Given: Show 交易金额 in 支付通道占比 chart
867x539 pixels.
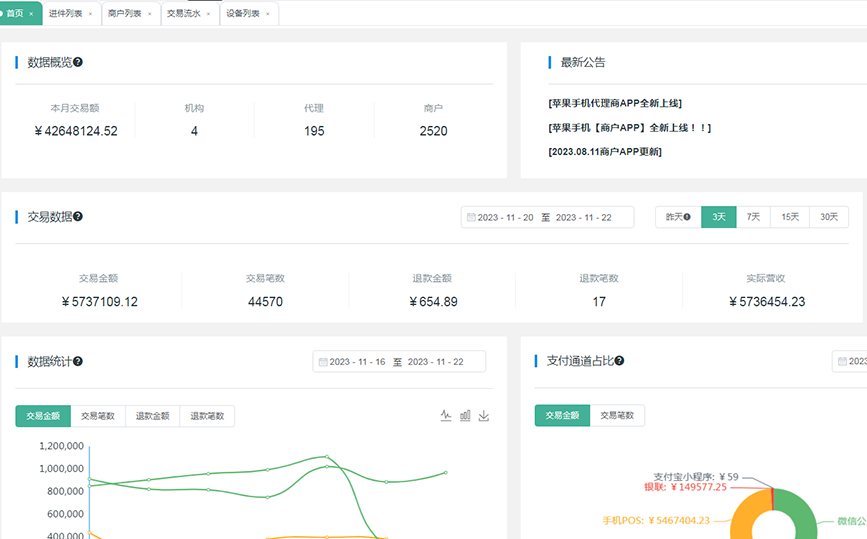Looking at the screenshot, I should [x=562, y=415].
